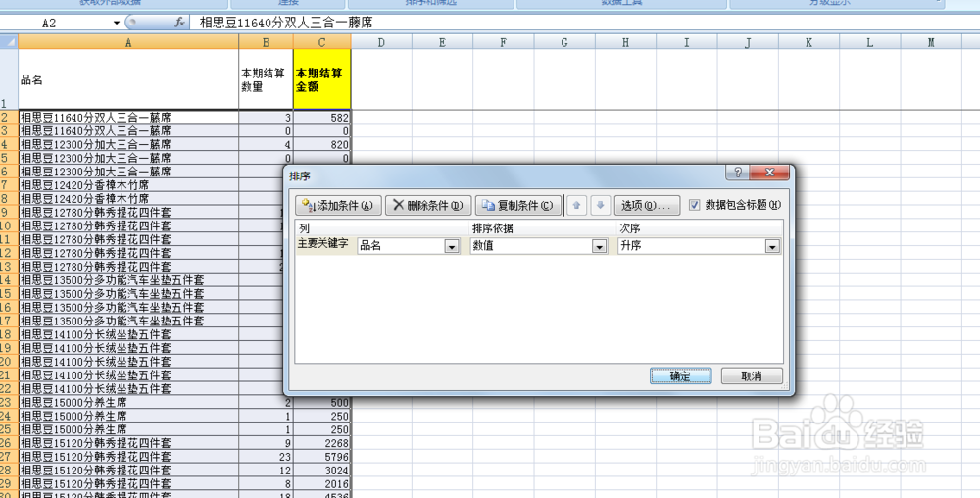The image size is (980, 498).
Task: Click cell with value 820
Action: click(321, 144)
